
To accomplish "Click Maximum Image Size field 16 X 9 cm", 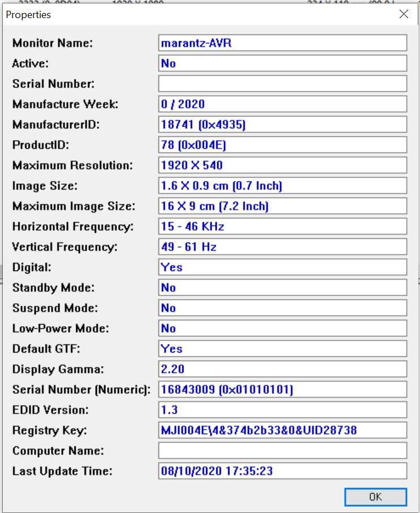I will point(282,206).
